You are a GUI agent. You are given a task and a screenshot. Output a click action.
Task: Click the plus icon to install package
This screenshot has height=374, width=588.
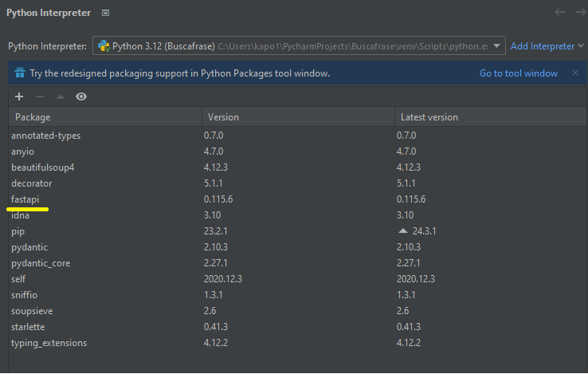pos(19,96)
